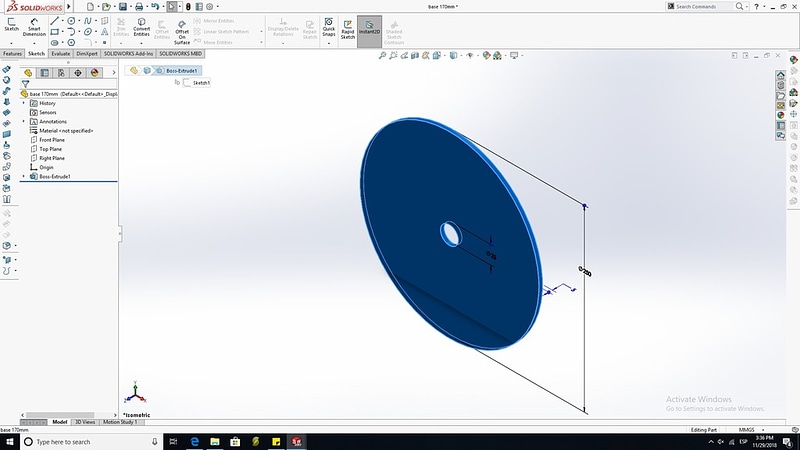The image size is (800, 450).
Task: Click the Zoom to Fit icon
Action: click(x=382, y=55)
